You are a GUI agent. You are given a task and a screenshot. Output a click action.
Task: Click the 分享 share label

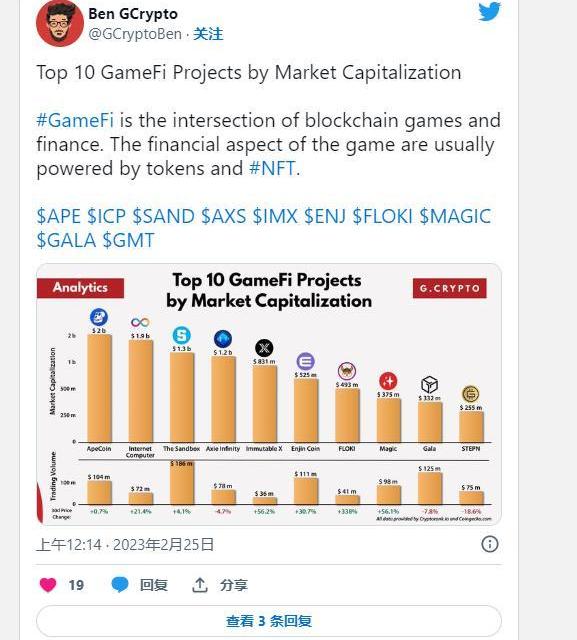(234, 585)
